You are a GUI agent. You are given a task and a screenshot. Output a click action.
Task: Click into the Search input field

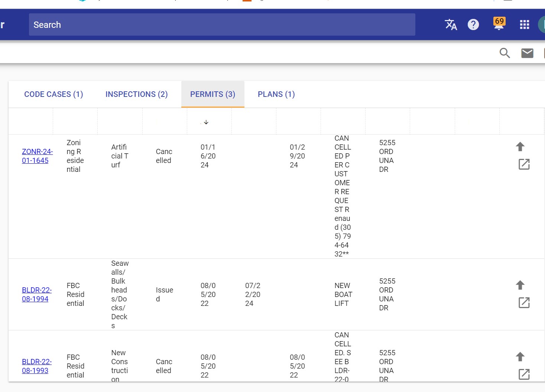click(222, 25)
